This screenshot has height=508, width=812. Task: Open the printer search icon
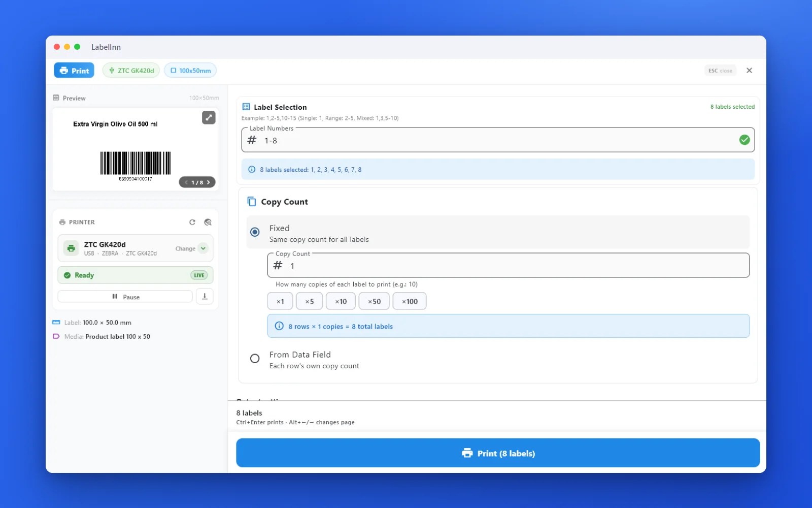208,222
